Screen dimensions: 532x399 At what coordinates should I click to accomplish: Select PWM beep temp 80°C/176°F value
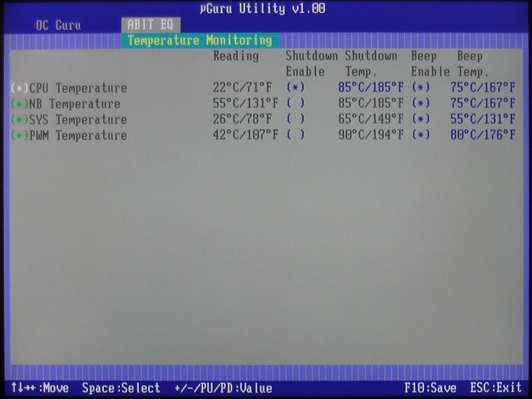483,135
